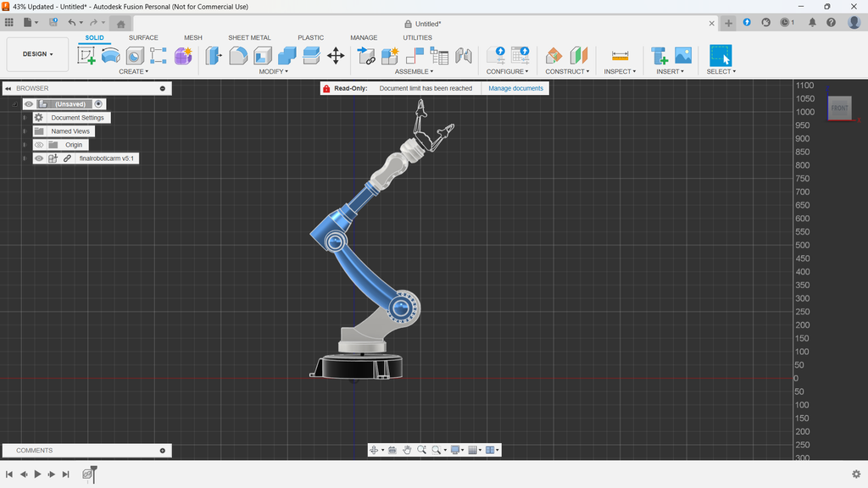Viewport: 868px width, 488px height.
Task: Select the Move/Copy arrows tool
Action: pyautogui.click(x=336, y=55)
